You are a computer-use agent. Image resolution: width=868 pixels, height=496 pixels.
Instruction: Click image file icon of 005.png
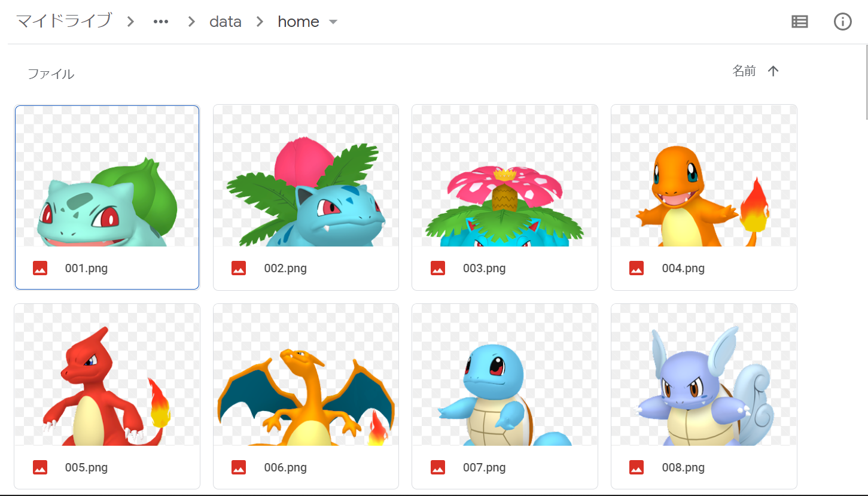[40, 467]
